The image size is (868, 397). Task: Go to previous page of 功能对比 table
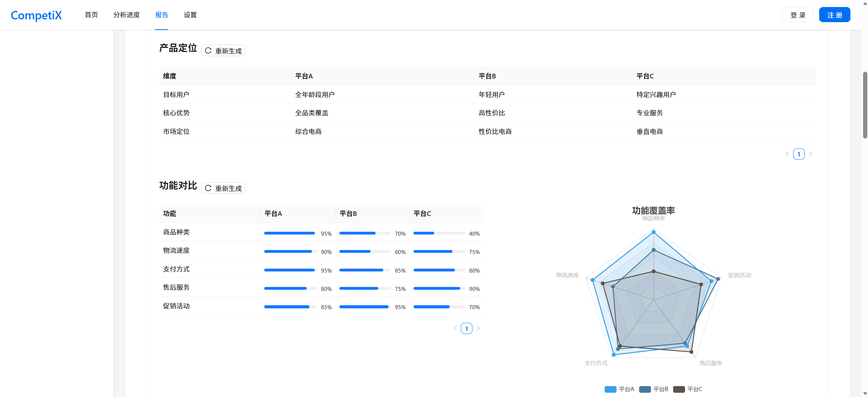pyautogui.click(x=455, y=328)
